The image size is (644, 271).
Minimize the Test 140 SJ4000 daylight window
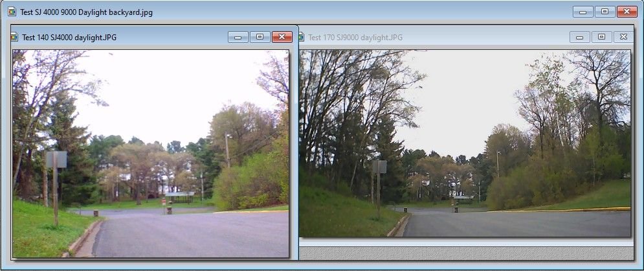coord(238,37)
